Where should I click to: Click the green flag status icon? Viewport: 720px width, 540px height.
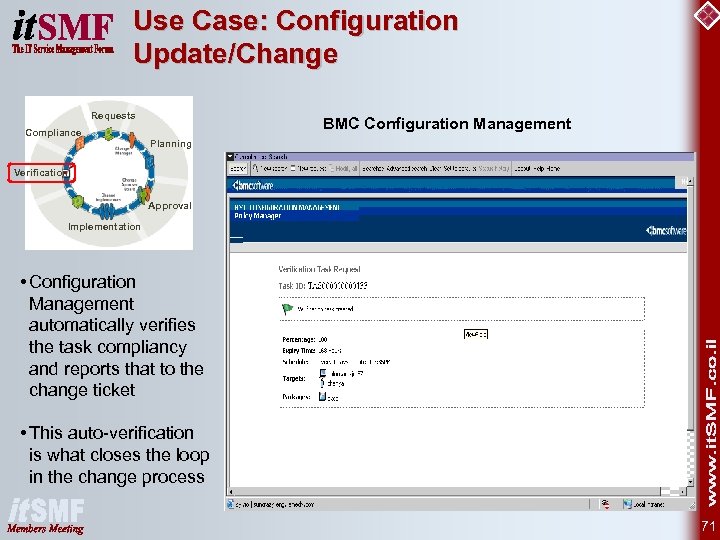click(x=287, y=309)
